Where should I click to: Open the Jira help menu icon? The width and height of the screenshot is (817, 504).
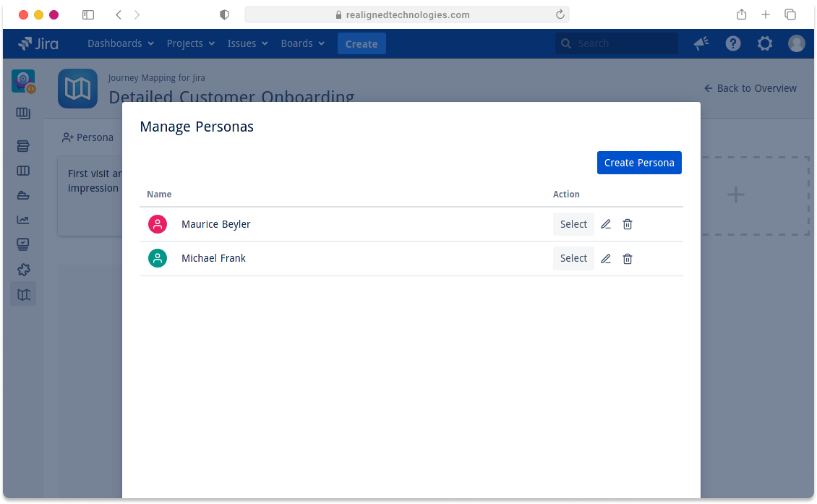coord(733,43)
